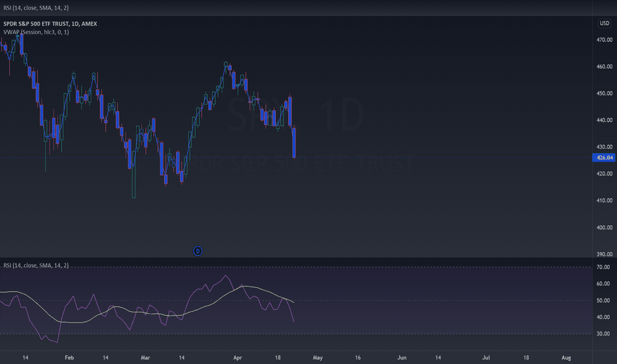Viewport: 617px width, 364px height.
Task: Click the VWAP (Session, hlc3, 0, 1) legend
Action: point(36,32)
